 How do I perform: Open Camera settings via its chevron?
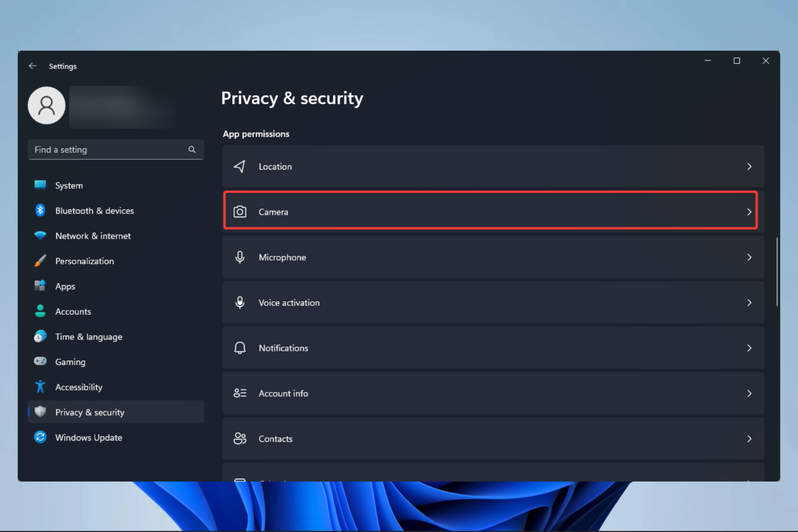[x=749, y=212]
